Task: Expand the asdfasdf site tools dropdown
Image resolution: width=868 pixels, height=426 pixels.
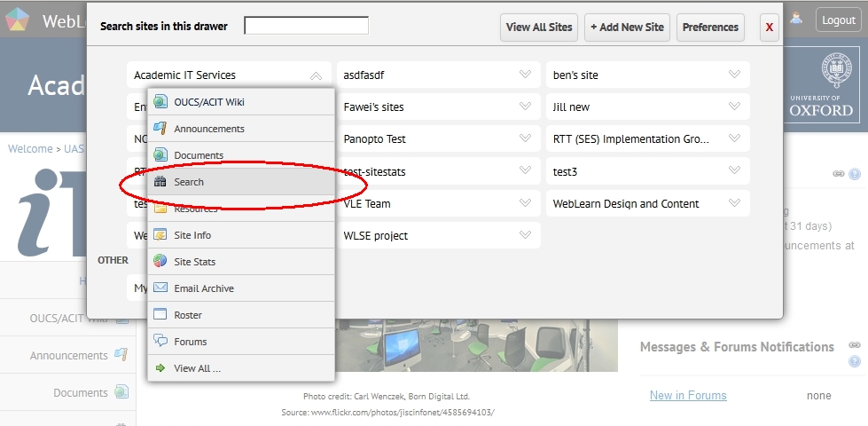Action: pos(525,75)
